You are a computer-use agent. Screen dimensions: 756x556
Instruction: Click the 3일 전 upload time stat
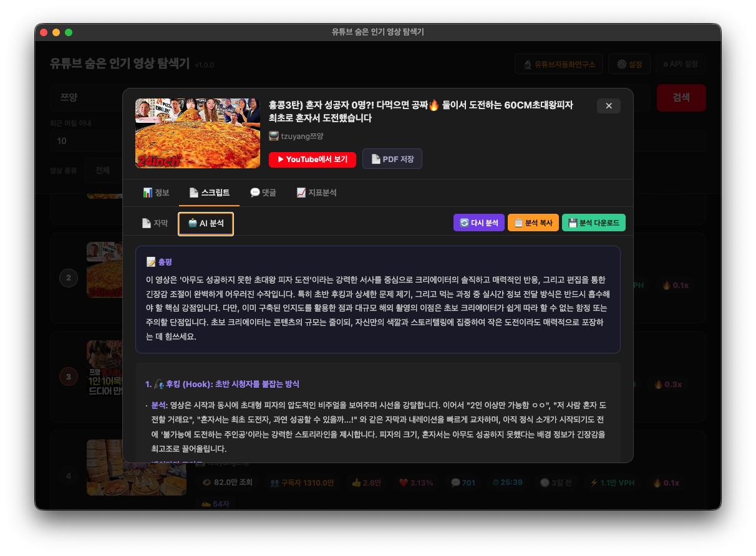[556, 482]
